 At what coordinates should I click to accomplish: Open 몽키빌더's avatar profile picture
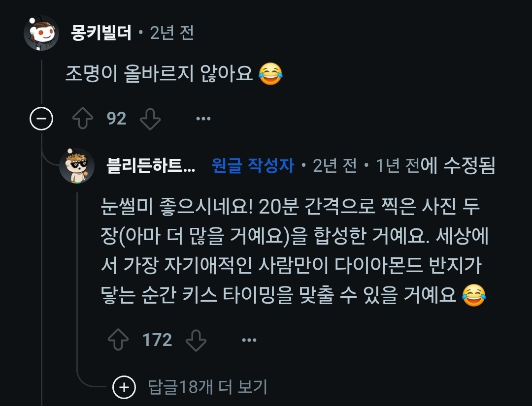pos(41,33)
